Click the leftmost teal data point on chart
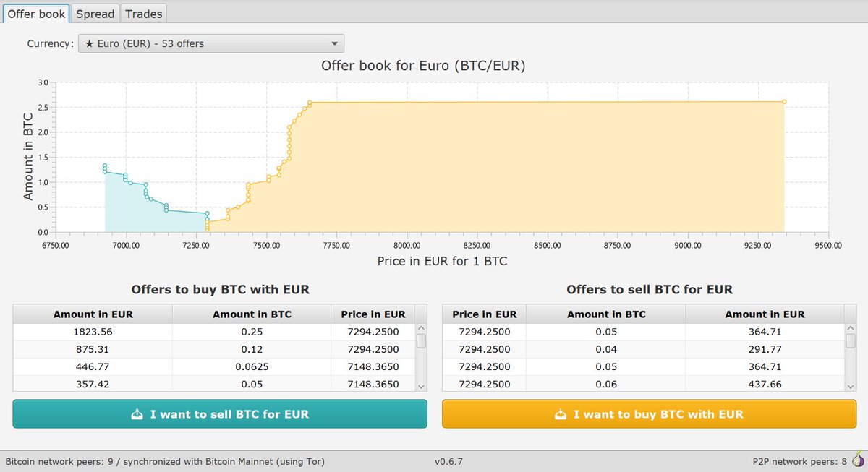Image resolution: width=868 pixels, height=472 pixels. click(106, 166)
